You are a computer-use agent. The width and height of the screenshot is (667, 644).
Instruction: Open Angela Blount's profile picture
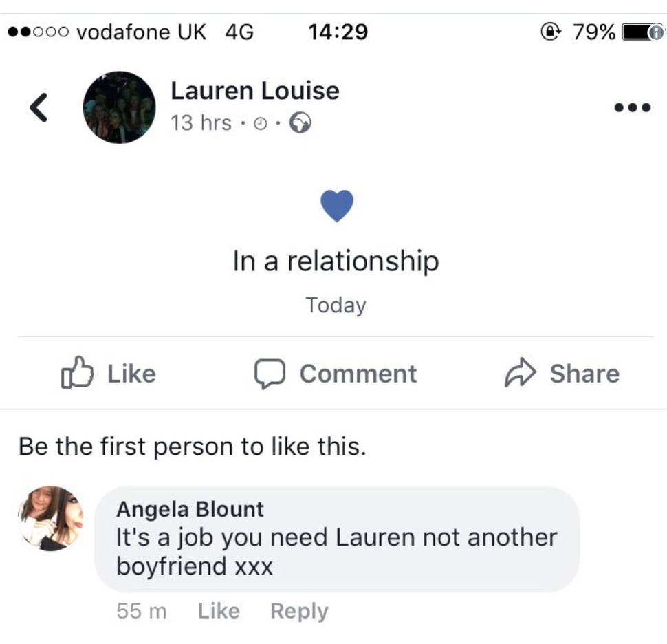51,519
